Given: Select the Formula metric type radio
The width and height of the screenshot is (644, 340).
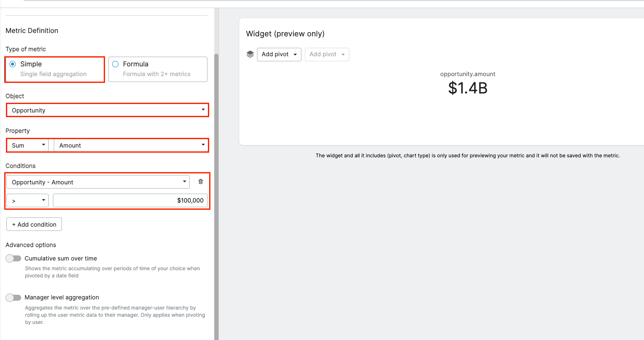Looking at the screenshot, I should click(115, 64).
